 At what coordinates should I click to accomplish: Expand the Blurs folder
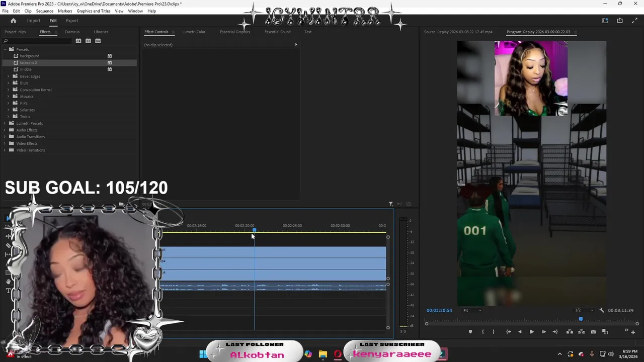(8, 83)
